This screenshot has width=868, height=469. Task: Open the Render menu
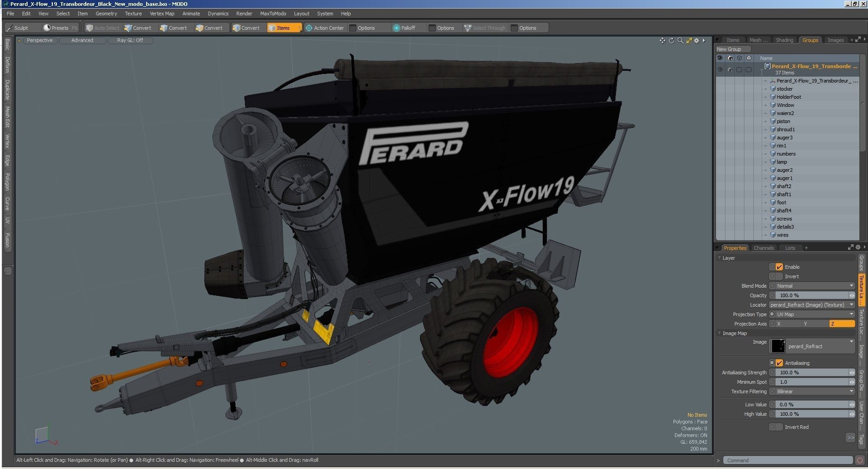tap(244, 14)
